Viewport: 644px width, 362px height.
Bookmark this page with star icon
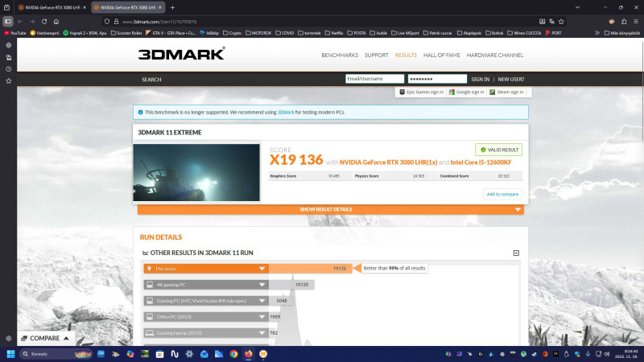tap(561, 22)
